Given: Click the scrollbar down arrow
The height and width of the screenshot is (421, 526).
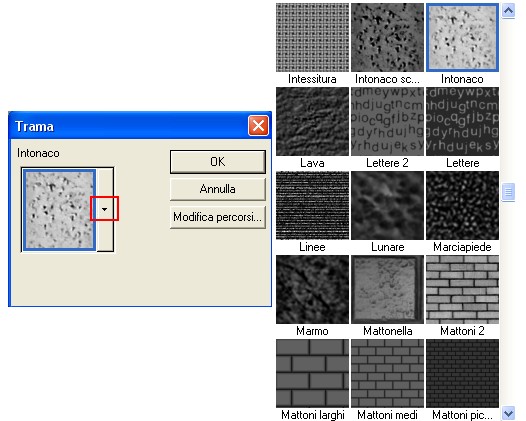Looking at the screenshot, I should [x=509, y=413].
